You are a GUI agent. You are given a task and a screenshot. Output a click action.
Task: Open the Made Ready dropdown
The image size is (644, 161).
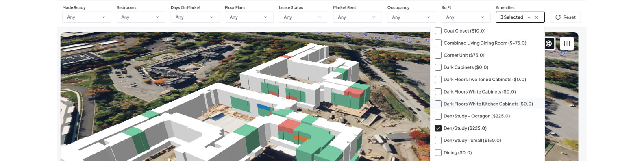click(x=87, y=17)
